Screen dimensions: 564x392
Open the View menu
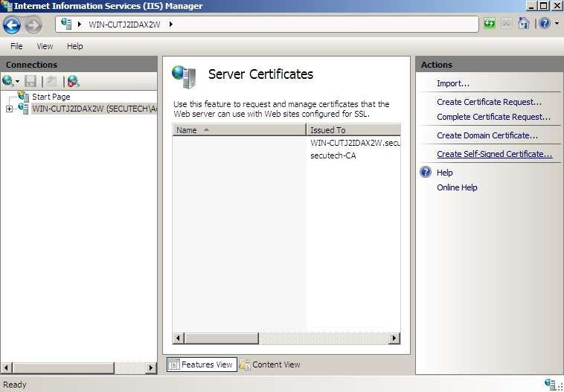(45, 46)
